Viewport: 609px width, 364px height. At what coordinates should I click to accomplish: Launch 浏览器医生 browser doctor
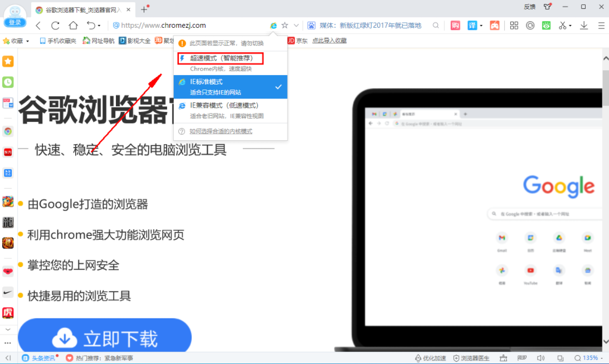tap(471, 358)
